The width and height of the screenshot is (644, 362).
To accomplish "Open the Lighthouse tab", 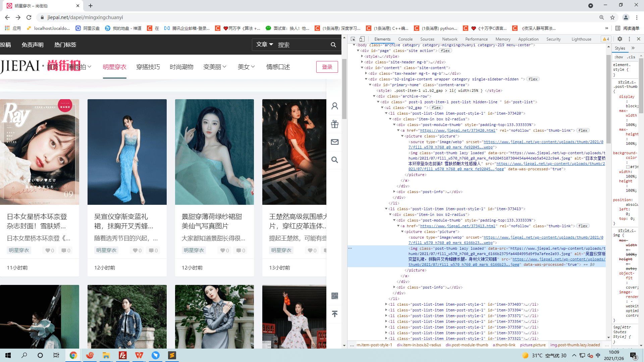I will [x=581, y=39].
